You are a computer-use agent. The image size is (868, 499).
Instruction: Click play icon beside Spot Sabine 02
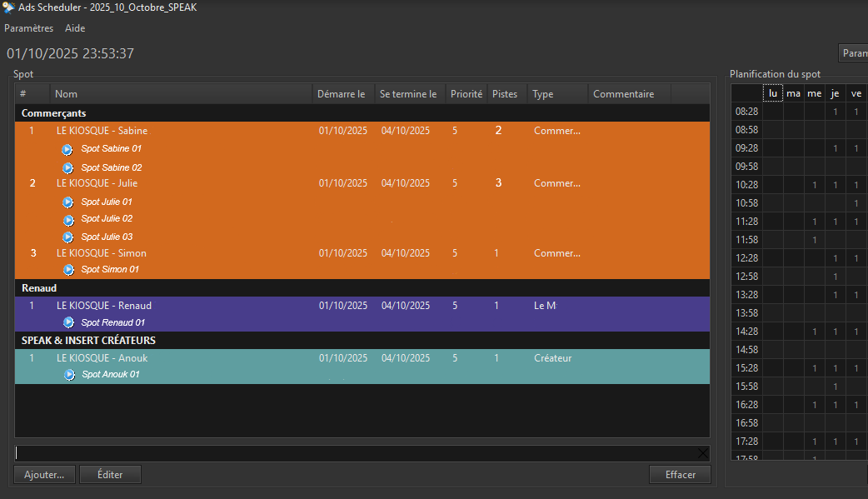(x=69, y=167)
